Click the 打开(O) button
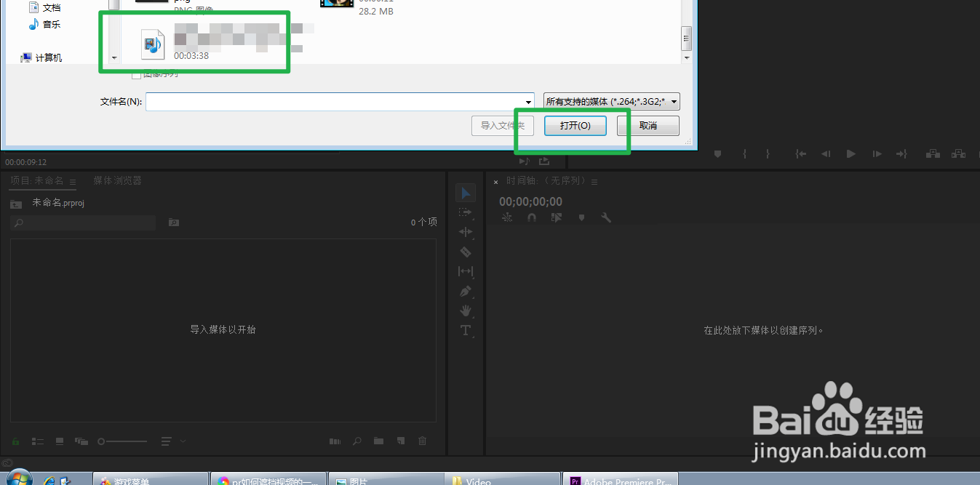The width and height of the screenshot is (980, 485). [x=575, y=126]
